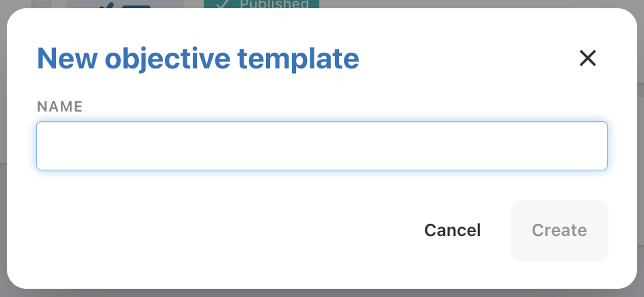
Task: Click the word template in the title
Action: click(298, 58)
